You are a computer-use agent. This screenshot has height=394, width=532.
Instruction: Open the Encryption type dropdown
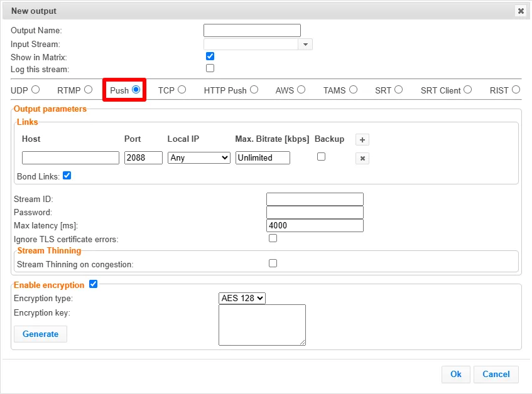coord(242,298)
